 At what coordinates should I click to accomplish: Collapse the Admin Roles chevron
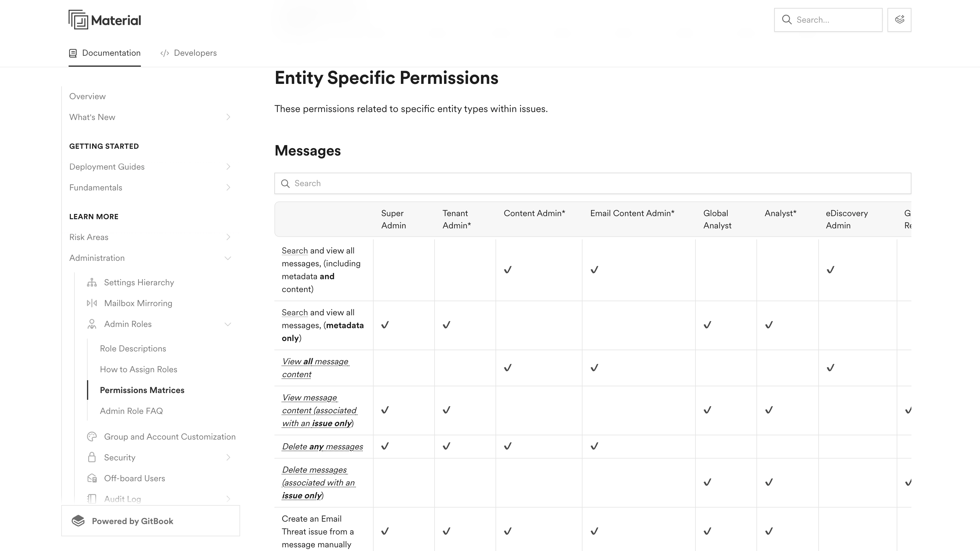[x=228, y=324]
